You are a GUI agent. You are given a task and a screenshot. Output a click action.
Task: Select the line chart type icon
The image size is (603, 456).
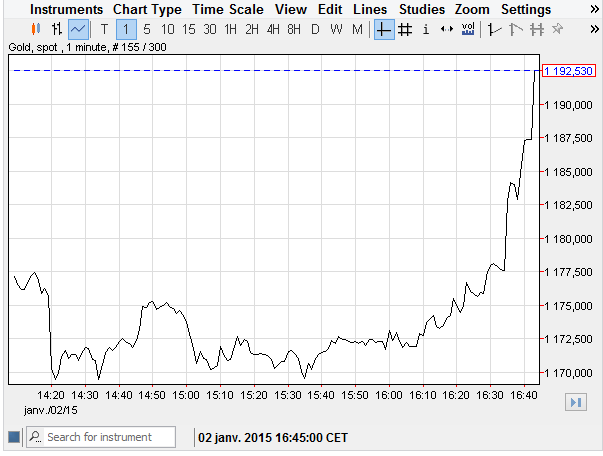[x=78, y=29]
